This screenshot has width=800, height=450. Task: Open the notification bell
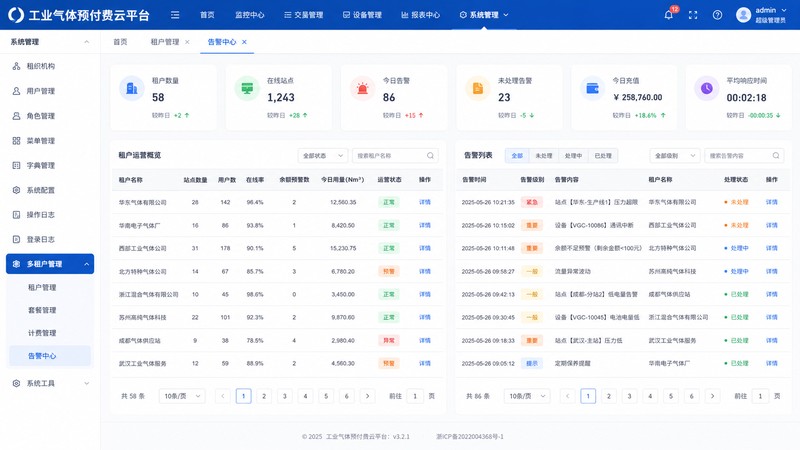[x=668, y=15]
